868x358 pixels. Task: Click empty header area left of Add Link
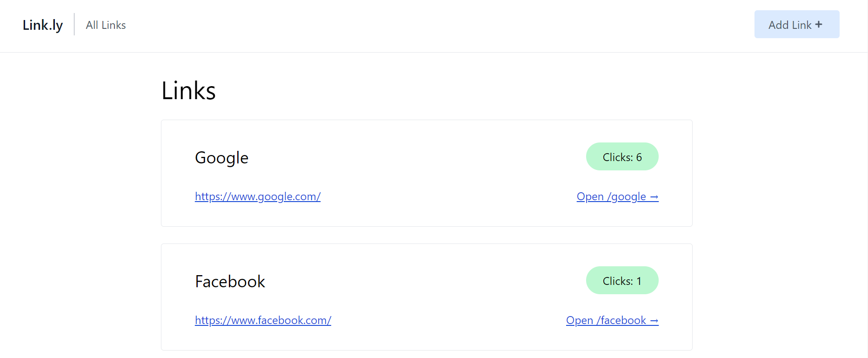pyautogui.click(x=442, y=25)
